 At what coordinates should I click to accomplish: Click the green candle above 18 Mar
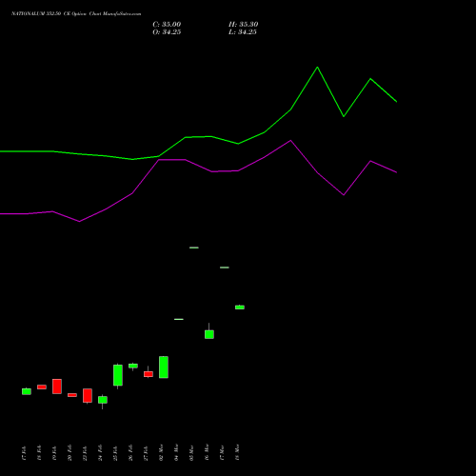240,307
